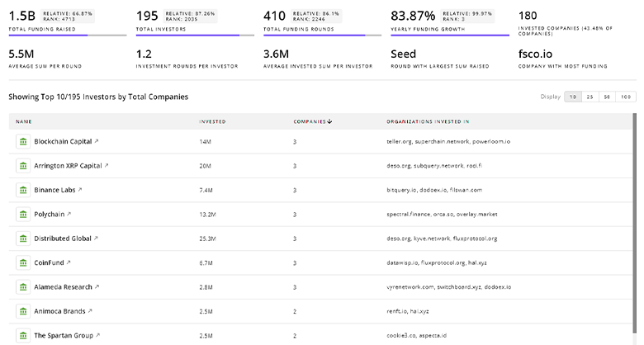Image resolution: width=644 pixels, height=345 pixels.
Task: Open external link arrow beside CoinFund
Action: click(x=69, y=262)
